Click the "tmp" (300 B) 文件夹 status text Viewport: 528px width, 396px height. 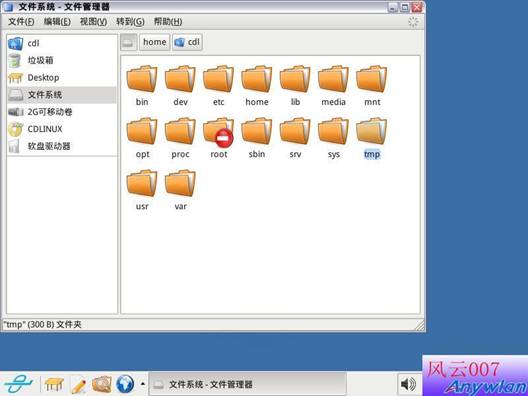coord(42,325)
